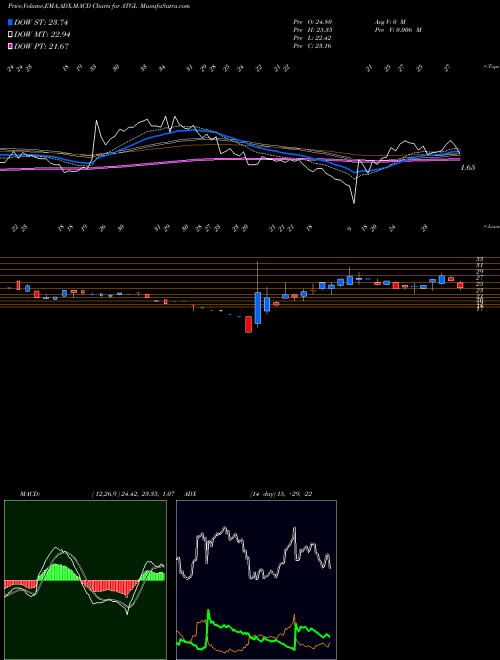Open the green MACD histogram chart panel
This screenshot has height=660, width=500.
tap(85, 580)
